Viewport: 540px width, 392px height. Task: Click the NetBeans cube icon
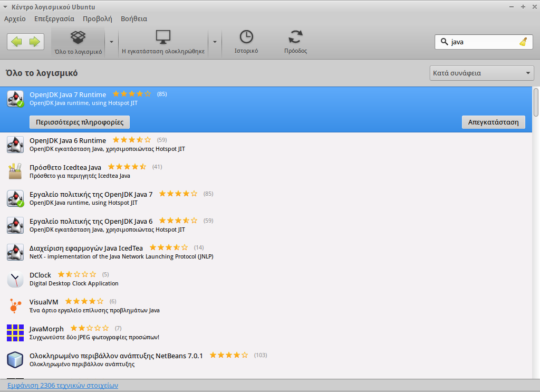(x=15, y=360)
